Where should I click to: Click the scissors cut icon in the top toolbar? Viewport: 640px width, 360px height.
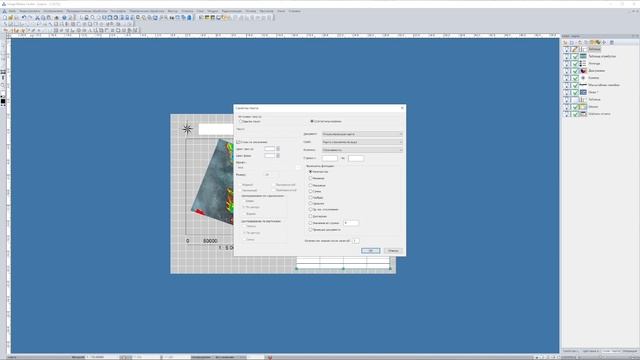(x=38, y=18)
